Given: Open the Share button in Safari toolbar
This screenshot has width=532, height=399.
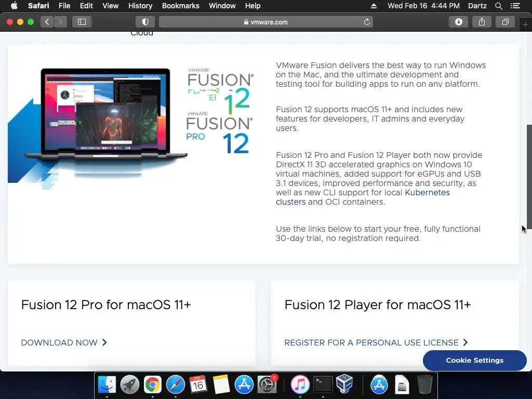Looking at the screenshot, I should point(482,22).
